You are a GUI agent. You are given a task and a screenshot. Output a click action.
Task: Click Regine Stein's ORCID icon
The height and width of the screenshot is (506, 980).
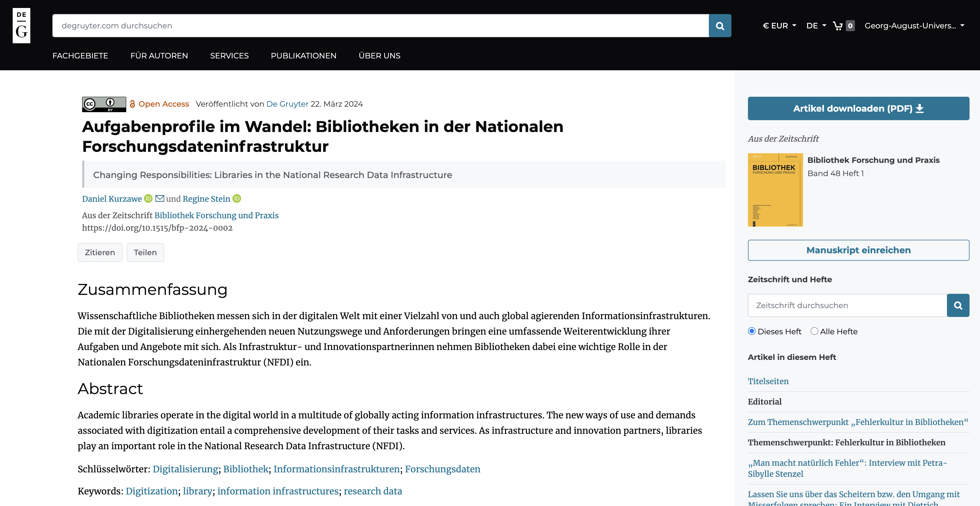tap(237, 199)
